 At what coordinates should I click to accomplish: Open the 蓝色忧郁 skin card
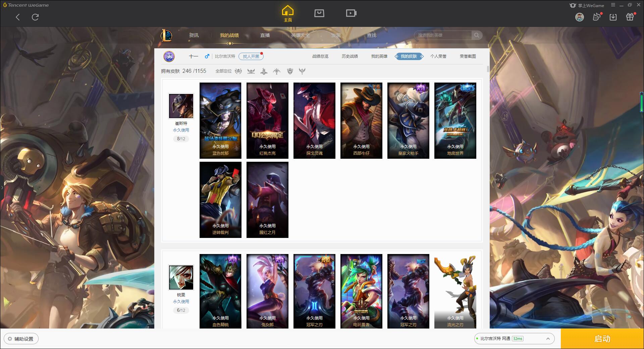220,120
